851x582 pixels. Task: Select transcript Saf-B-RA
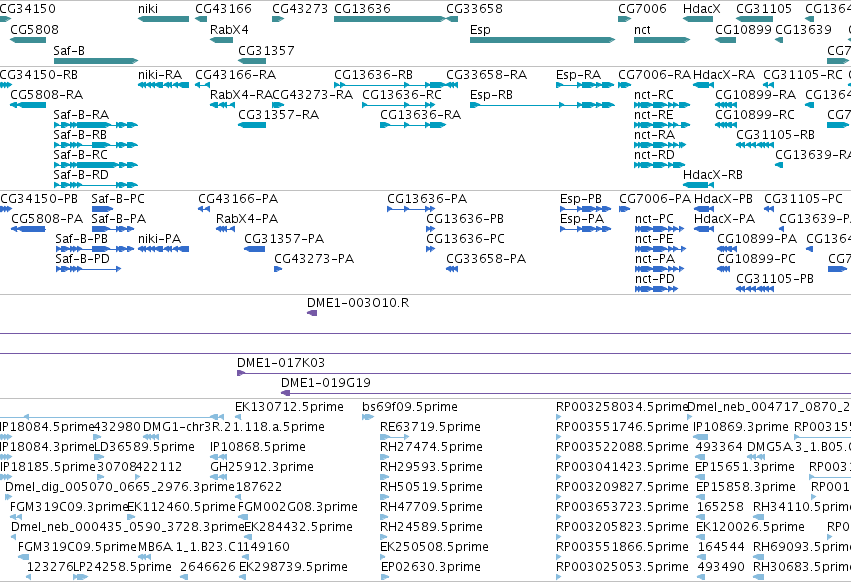point(96,125)
